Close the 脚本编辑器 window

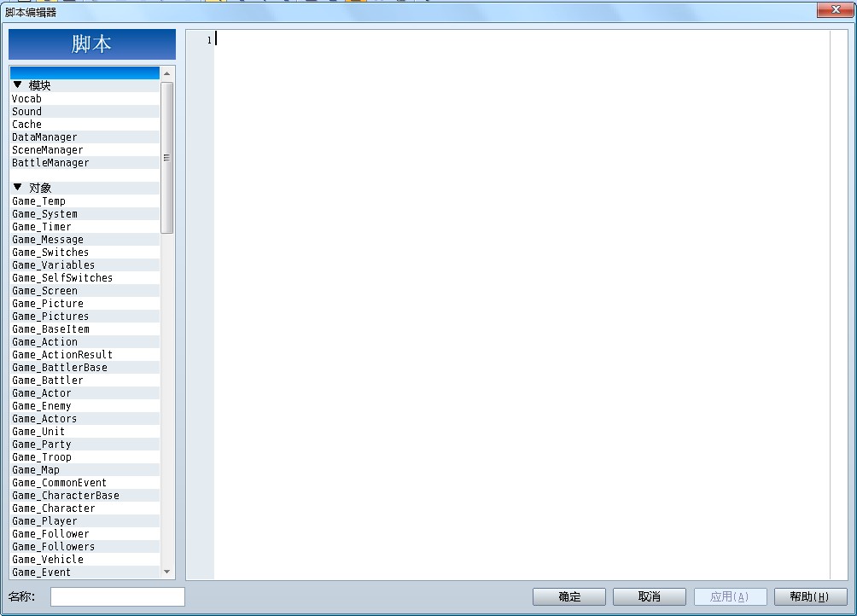(835, 10)
